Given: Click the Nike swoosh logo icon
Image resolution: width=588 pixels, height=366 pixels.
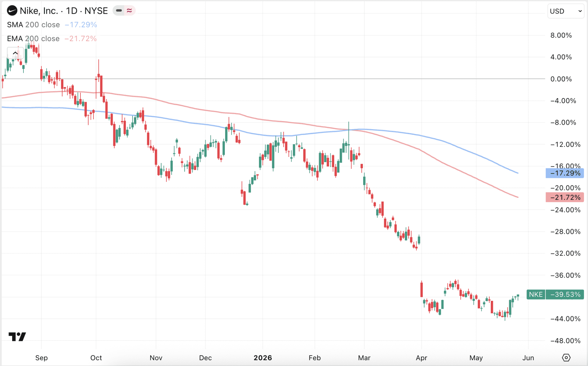Looking at the screenshot, I should tap(12, 11).
